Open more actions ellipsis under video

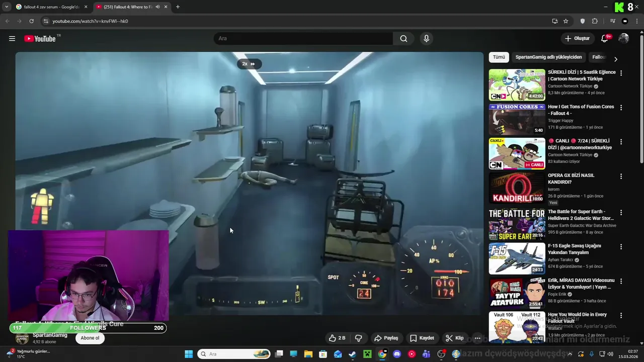coord(477,338)
